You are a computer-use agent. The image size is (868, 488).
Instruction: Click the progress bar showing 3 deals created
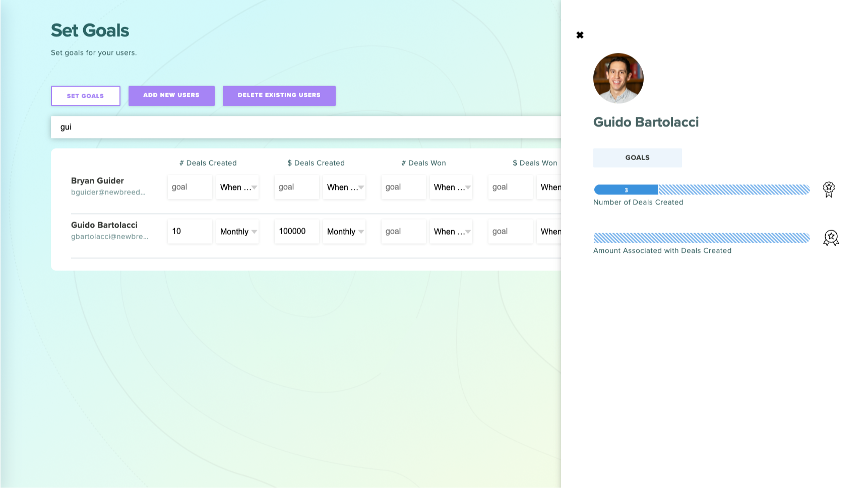(x=626, y=189)
